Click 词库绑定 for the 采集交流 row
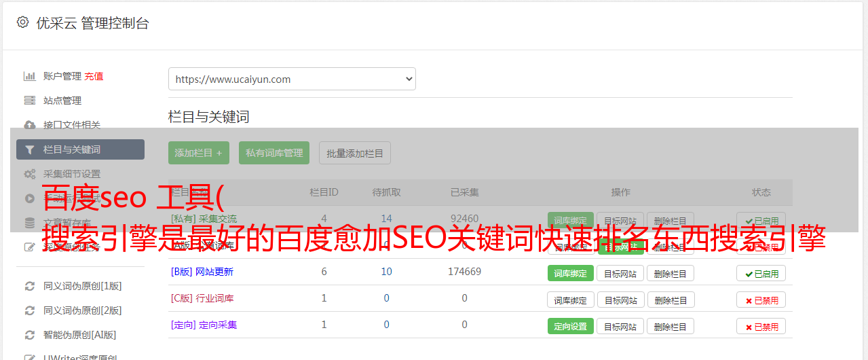This screenshot has height=360, width=868. [570, 220]
